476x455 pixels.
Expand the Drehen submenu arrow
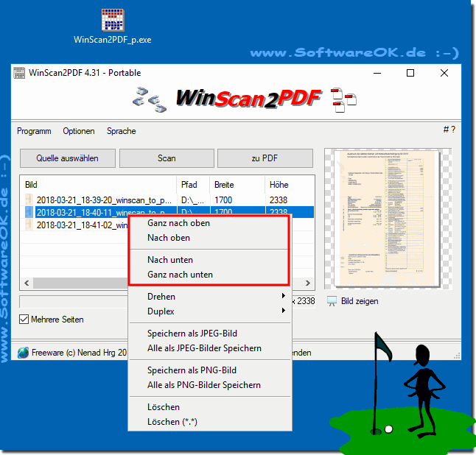[x=283, y=296]
